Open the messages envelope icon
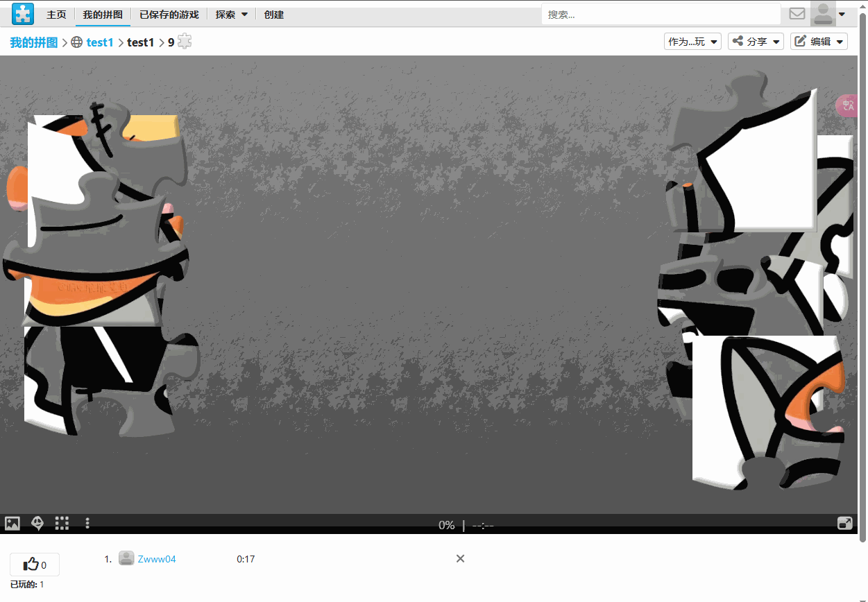Viewport: 868px width, 602px height. coord(797,14)
